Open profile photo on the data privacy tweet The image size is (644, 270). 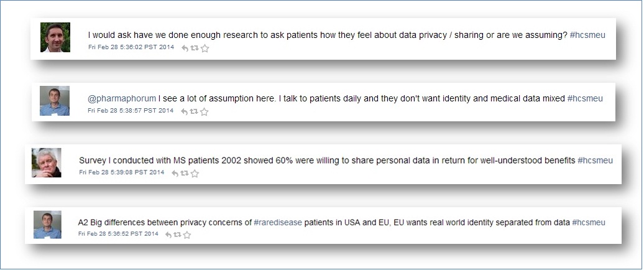click(55, 37)
